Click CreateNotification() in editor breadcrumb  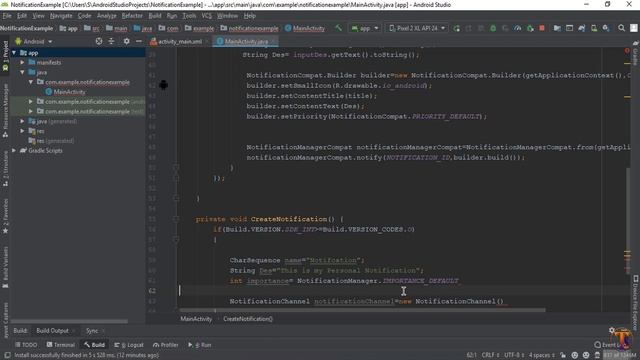248,319
